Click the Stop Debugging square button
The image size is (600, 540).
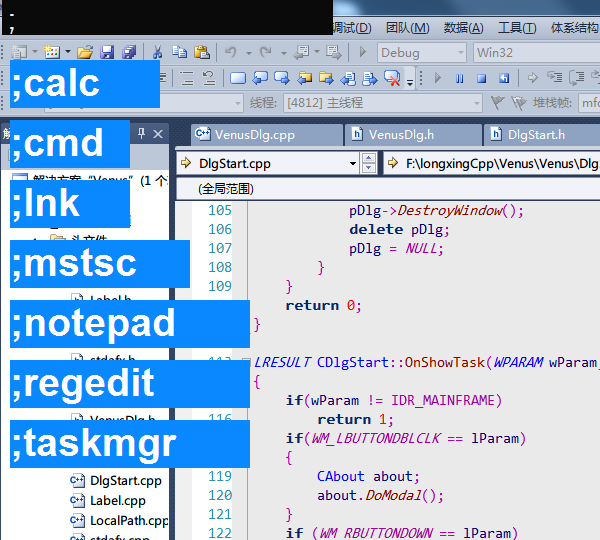(481, 78)
